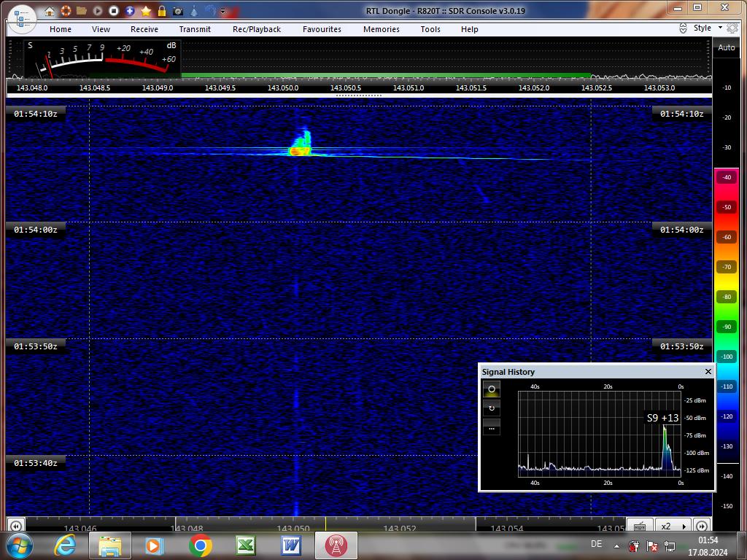Open the Style dropdown

click(x=708, y=28)
